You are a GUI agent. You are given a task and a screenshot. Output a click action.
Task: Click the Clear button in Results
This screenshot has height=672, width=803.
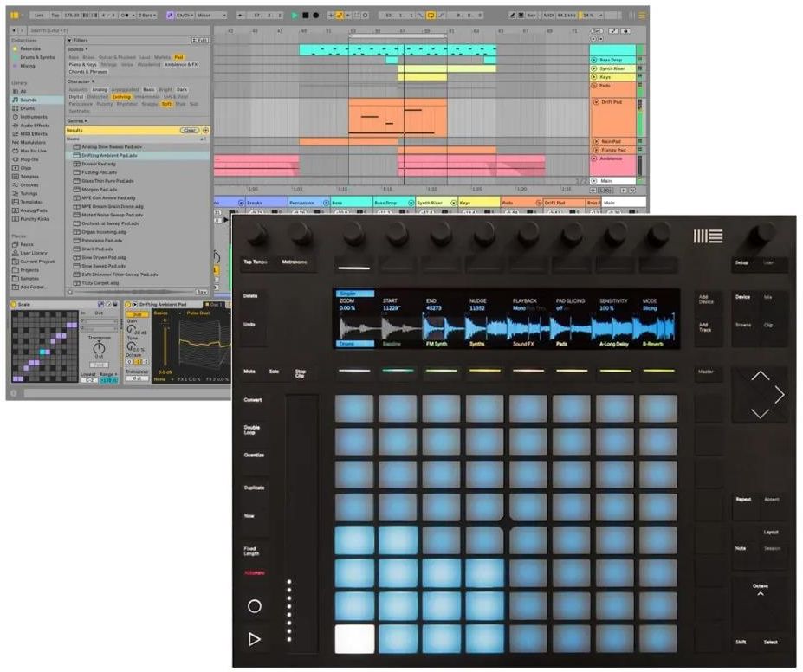pos(190,130)
